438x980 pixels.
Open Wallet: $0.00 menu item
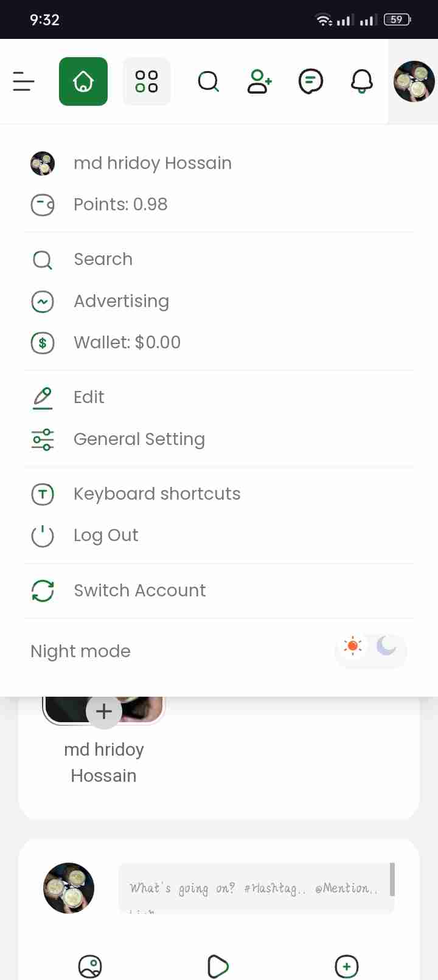click(x=219, y=342)
